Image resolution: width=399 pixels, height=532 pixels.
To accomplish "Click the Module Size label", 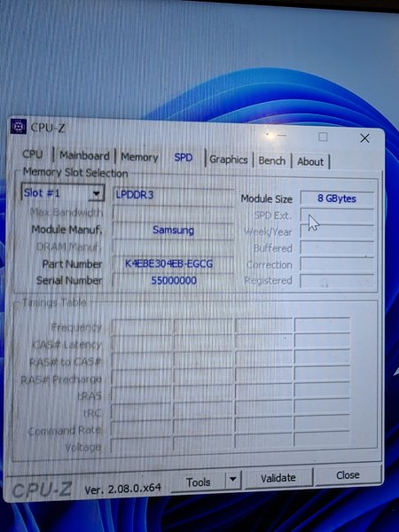I will point(267,199).
